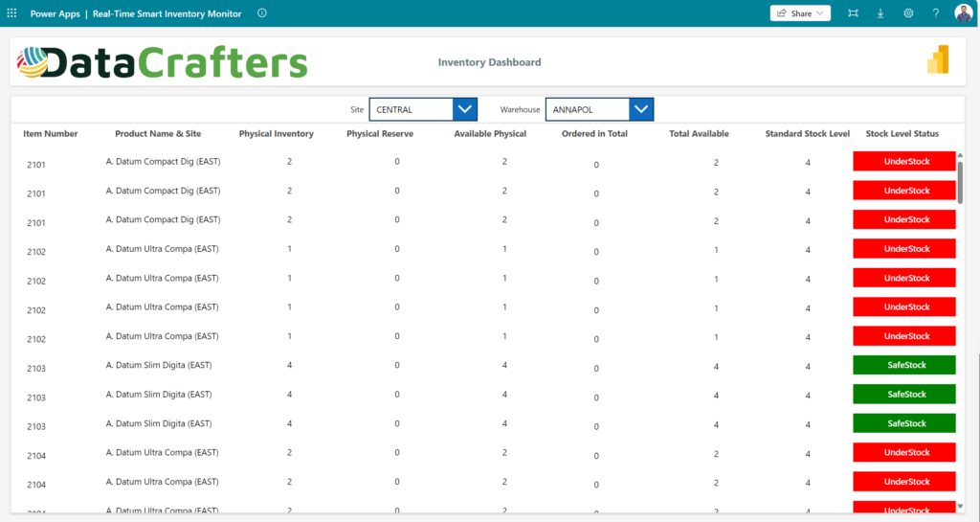This screenshot has height=522, width=980.
Task: Click the Site label text
Action: pos(357,109)
